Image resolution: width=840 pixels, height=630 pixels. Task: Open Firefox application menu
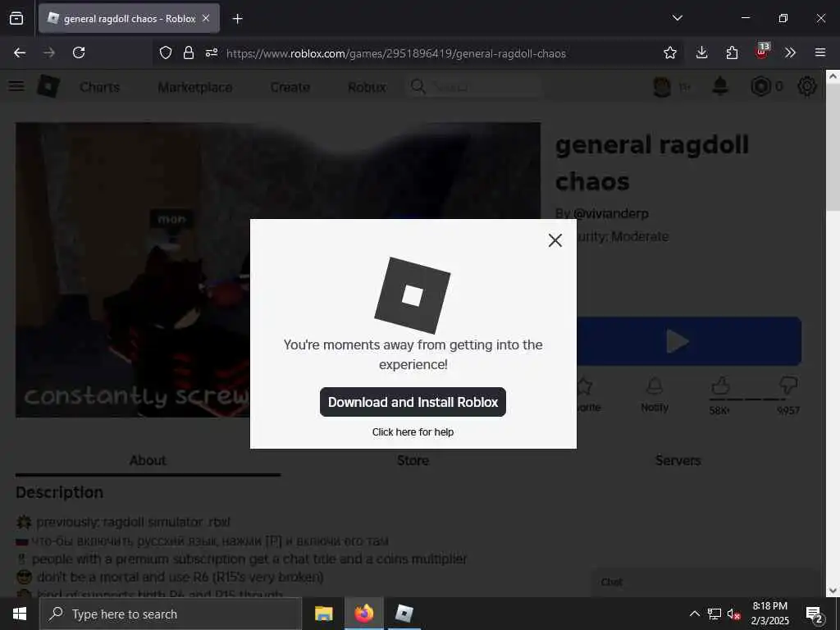(820, 52)
